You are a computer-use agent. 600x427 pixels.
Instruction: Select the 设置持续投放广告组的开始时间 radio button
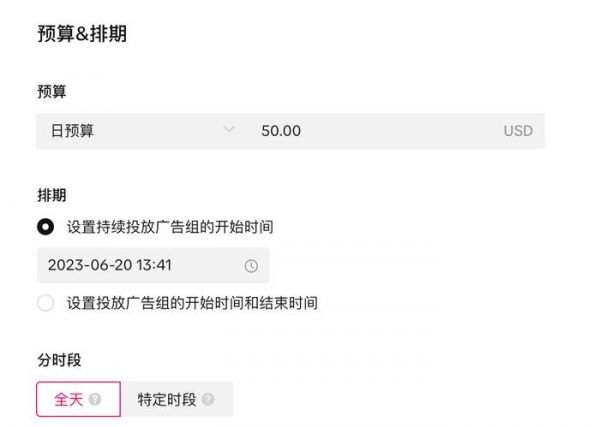(45, 227)
